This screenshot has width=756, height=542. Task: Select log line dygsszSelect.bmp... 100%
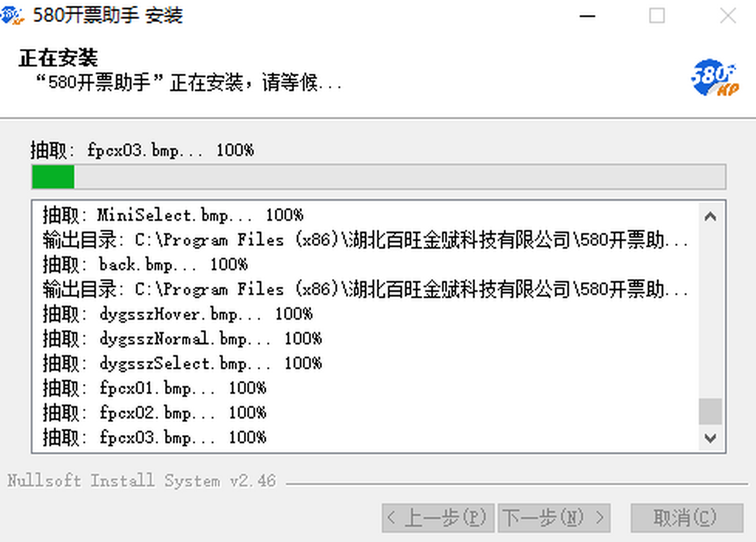click(182, 363)
